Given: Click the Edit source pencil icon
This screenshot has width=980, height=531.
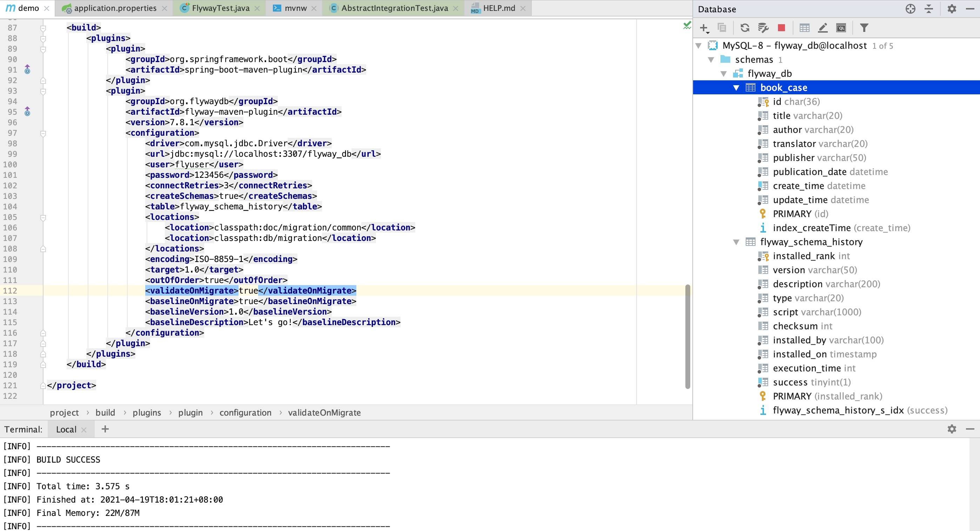Looking at the screenshot, I should point(823,28).
